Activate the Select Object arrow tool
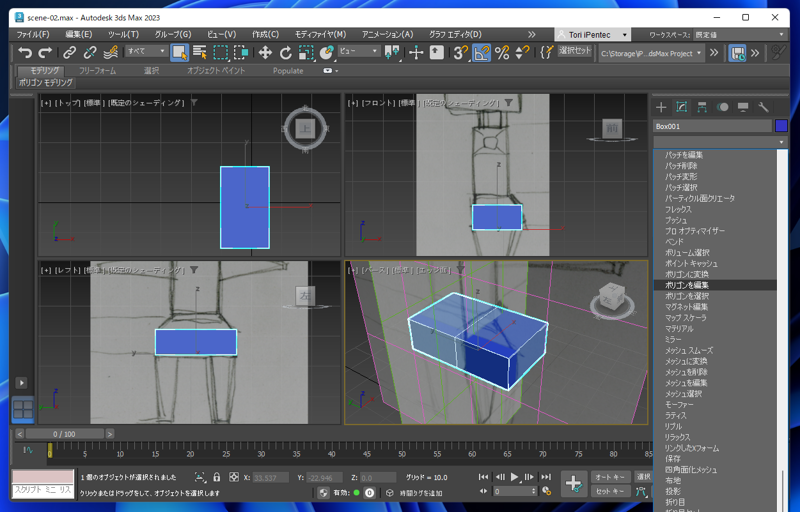 point(179,52)
